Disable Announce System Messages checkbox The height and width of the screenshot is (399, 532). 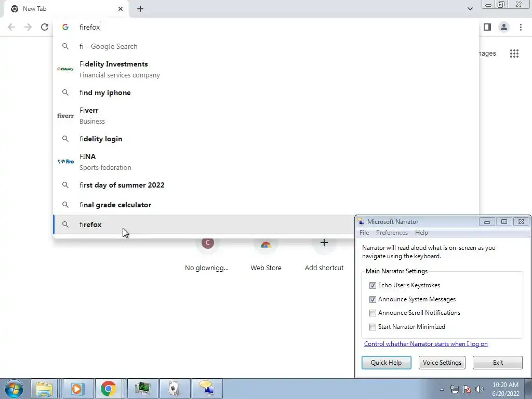(x=373, y=299)
